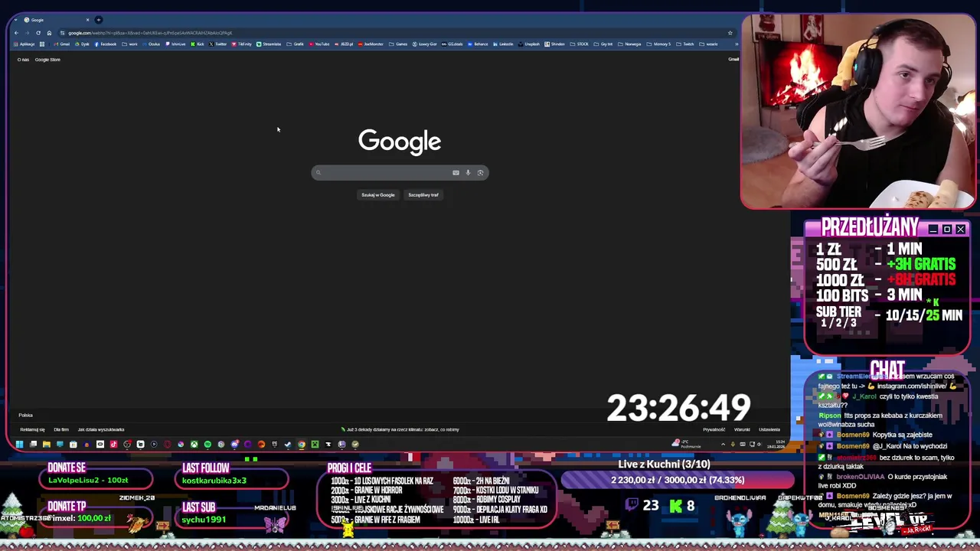Open the Windows Start menu
Image resolution: width=980 pixels, height=551 pixels.
click(19, 444)
